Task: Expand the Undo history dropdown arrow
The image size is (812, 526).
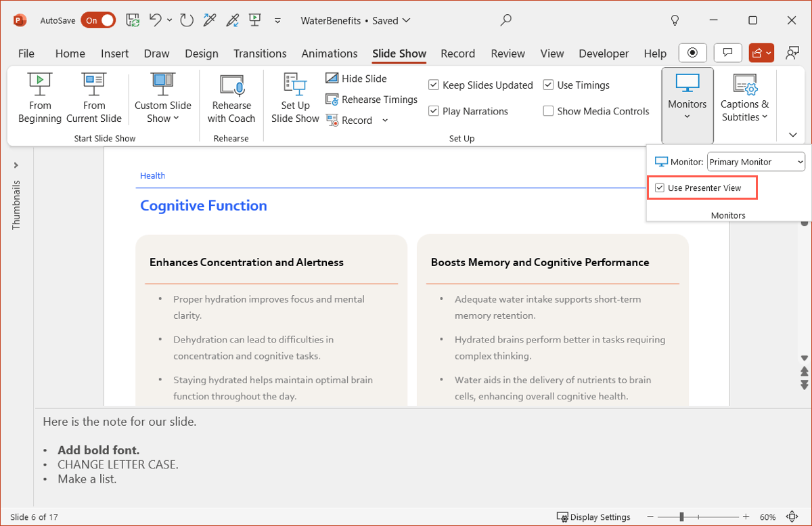Action: 169,20
